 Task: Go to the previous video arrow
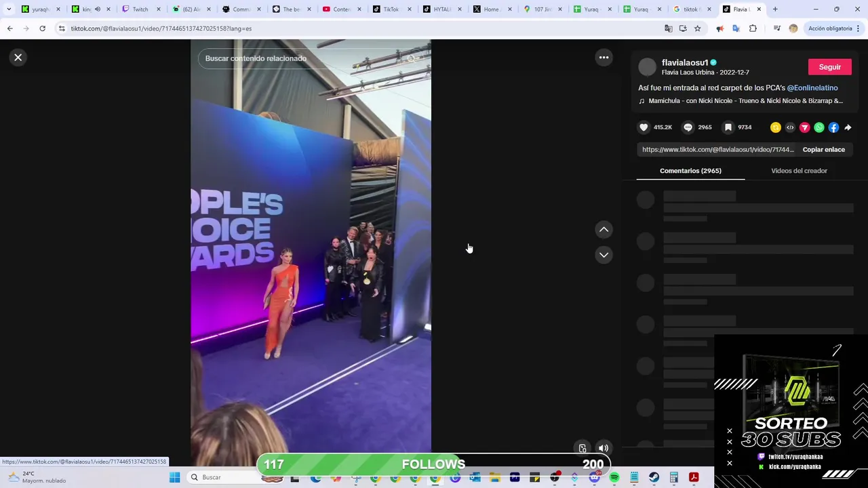coord(604,230)
